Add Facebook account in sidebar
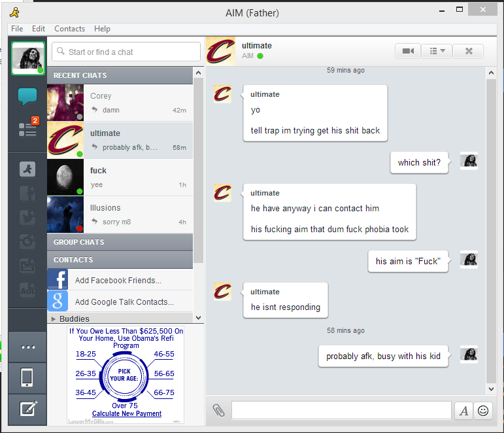 coord(27,194)
